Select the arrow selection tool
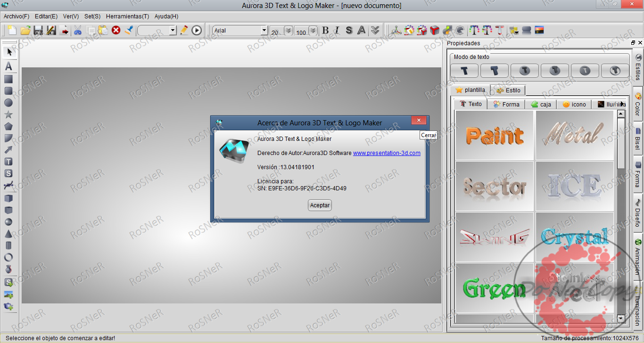This screenshot has width=644, height=343. click(9, 51)
